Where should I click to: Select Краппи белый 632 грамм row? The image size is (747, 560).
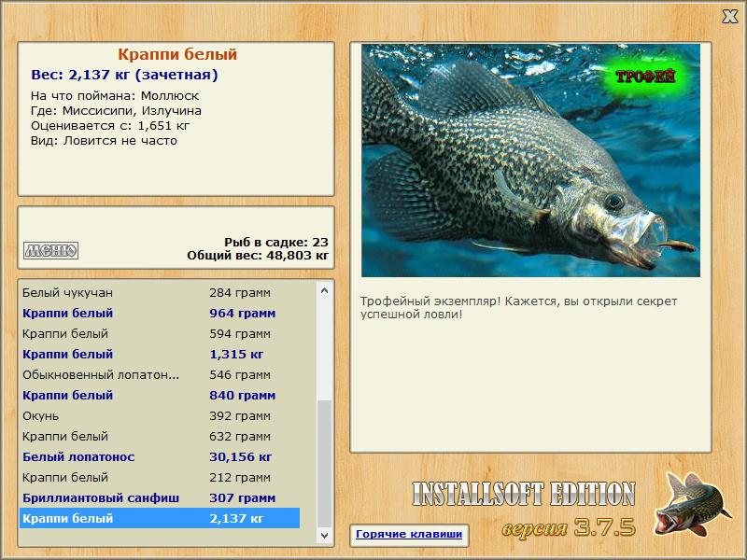[160, 436]
